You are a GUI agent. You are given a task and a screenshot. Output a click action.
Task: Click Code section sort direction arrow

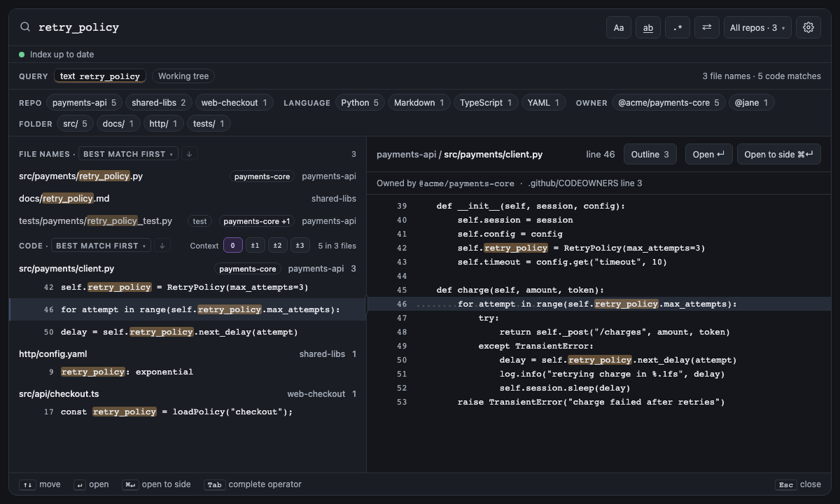coord(162,246)
